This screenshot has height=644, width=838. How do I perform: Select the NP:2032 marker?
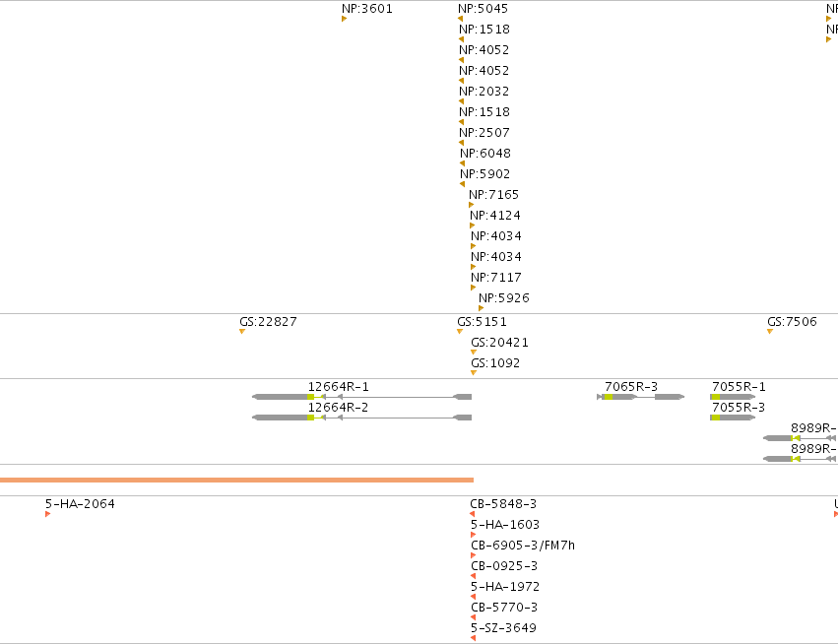[461, 101]
